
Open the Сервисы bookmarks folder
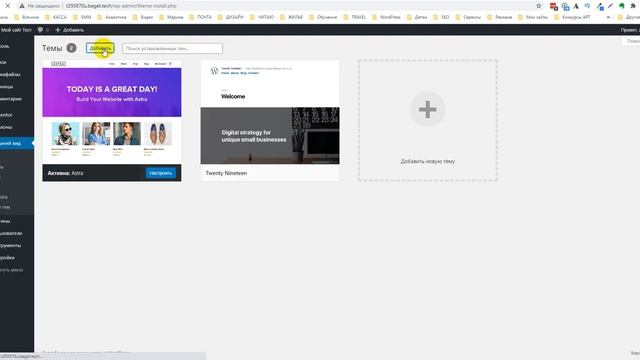[468, 17]
